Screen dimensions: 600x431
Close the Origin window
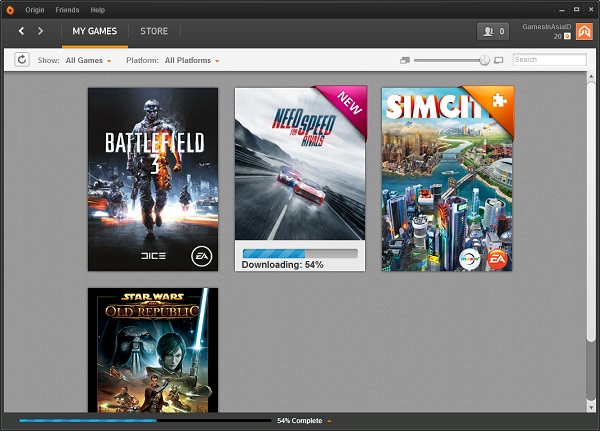pos(591,10)
